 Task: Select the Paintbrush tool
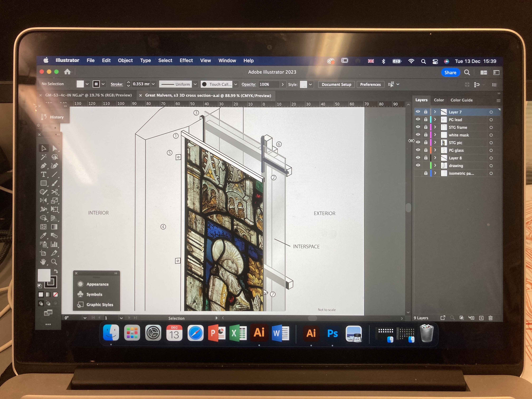(55, 183)
